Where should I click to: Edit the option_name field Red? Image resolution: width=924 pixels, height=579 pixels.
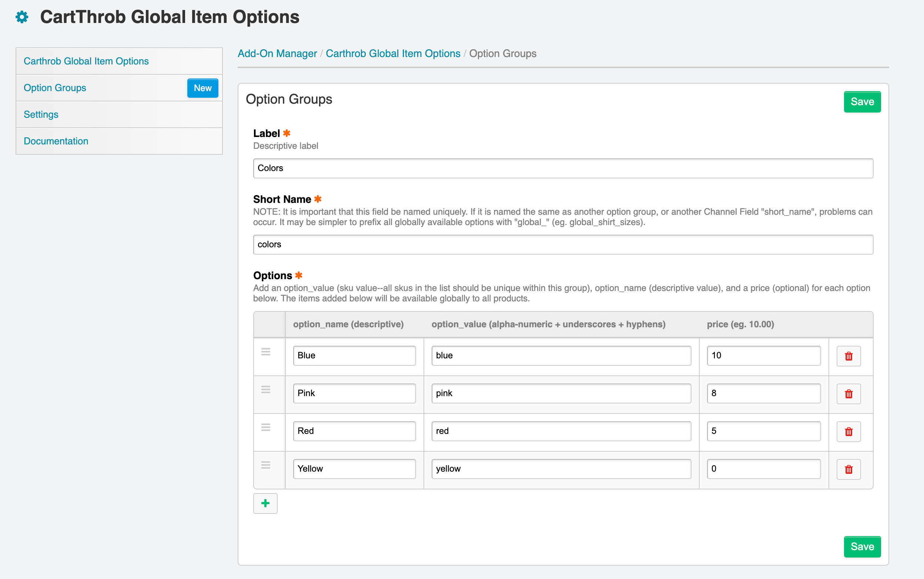[354, 431]
